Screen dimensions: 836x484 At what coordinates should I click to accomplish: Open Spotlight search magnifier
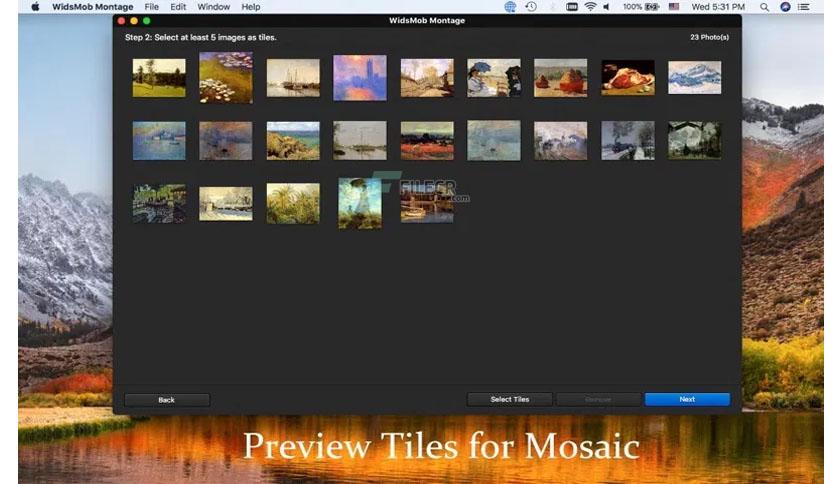765,7
